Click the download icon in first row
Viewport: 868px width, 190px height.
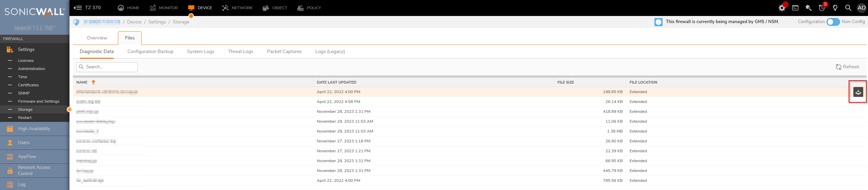[x=858, y=92]
